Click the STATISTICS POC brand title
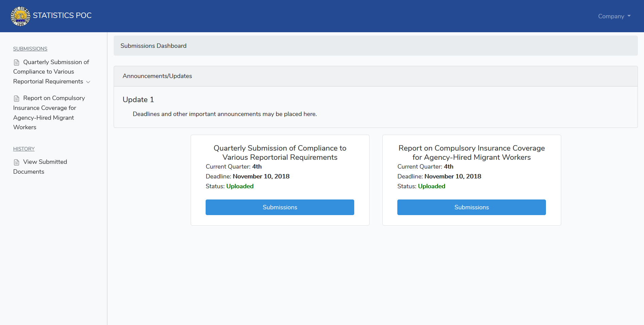The image size is (644, 325). (x=62, y=16)
